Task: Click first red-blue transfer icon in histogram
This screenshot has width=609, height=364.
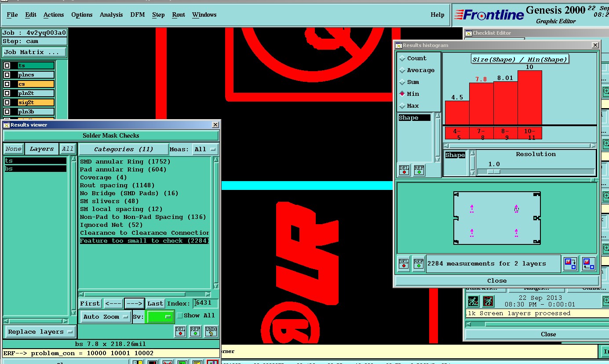Action: [x=571, y=264]
